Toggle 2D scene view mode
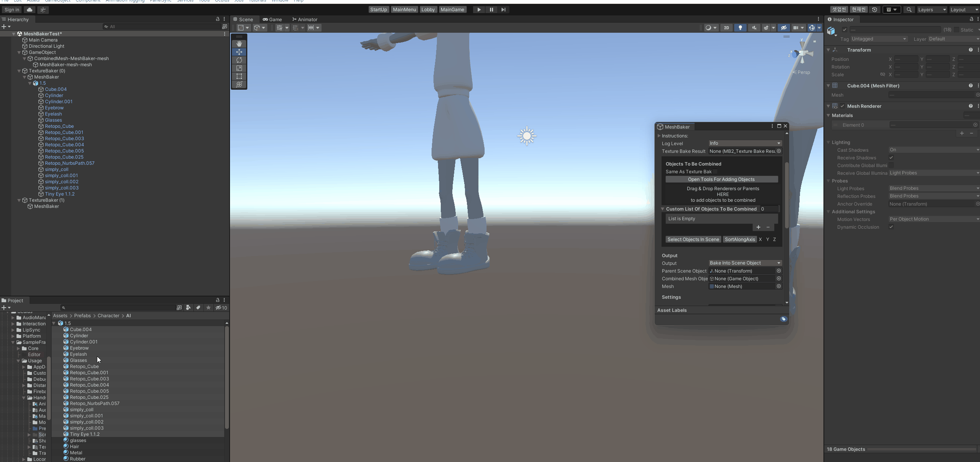Image resolution: width=980 pixels, height=462 pixels. pos(726,28)
